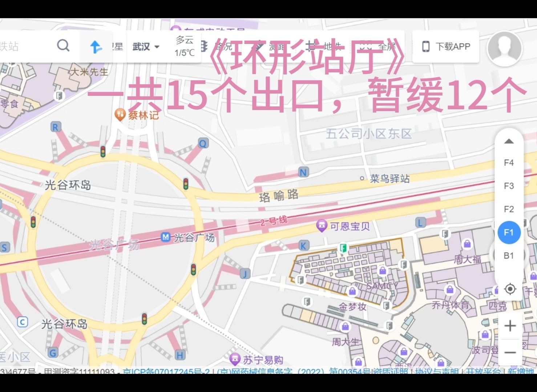Click the magnifier search icon
This screenshot has height=392, width=537.
coord(63,46)
